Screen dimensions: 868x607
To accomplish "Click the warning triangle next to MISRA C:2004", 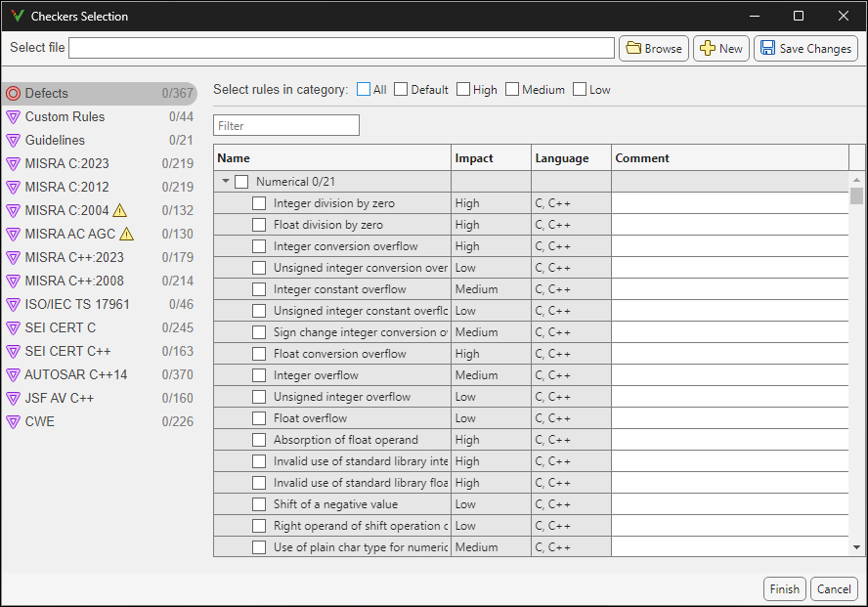I will 119,210.
